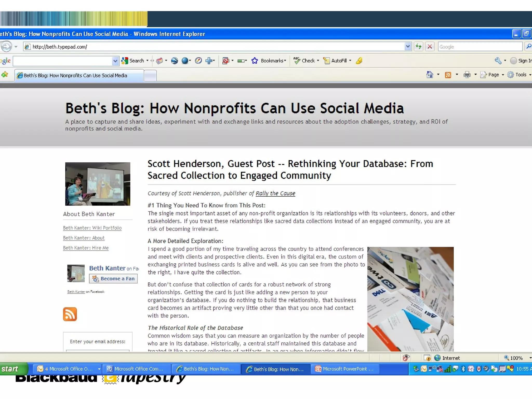This screenshot has height=399, width=532.
Task: Click the Bookmarks star icon in Google toolbar
Action: (x=255, y=61)
